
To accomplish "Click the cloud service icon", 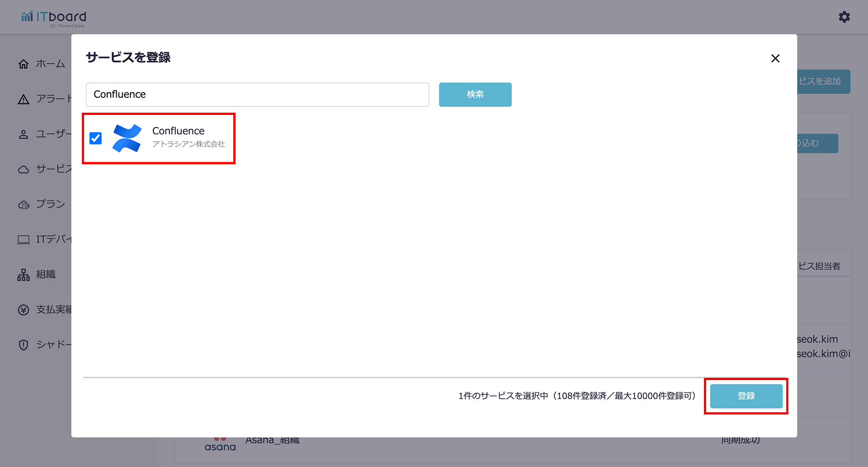I will coord(24,170).
